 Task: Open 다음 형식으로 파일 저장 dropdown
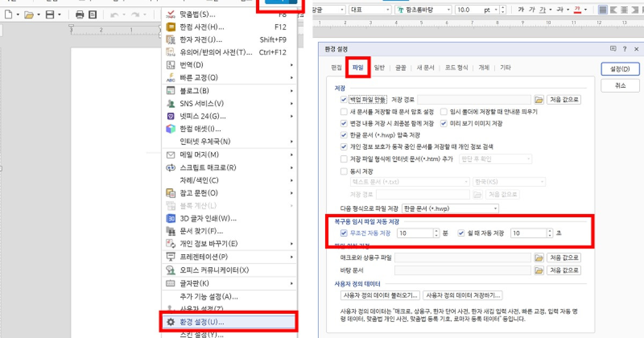[x=450, y=208]
